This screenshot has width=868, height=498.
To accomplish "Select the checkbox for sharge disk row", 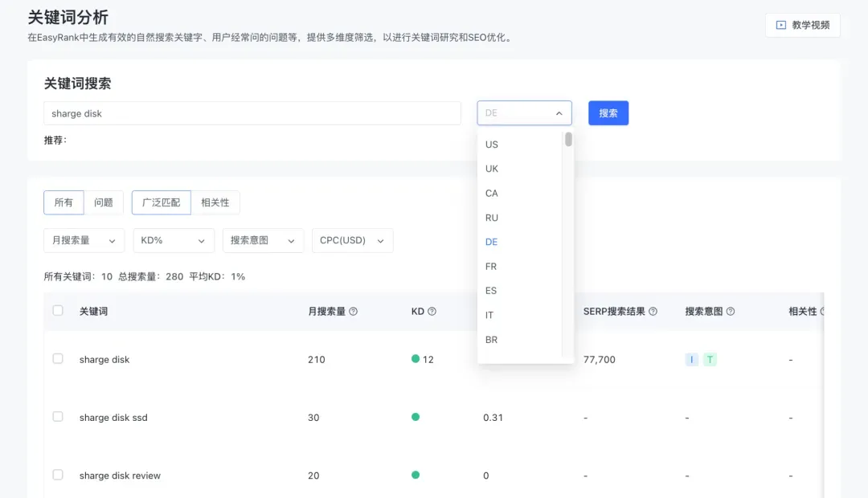I will pos(58,359).
